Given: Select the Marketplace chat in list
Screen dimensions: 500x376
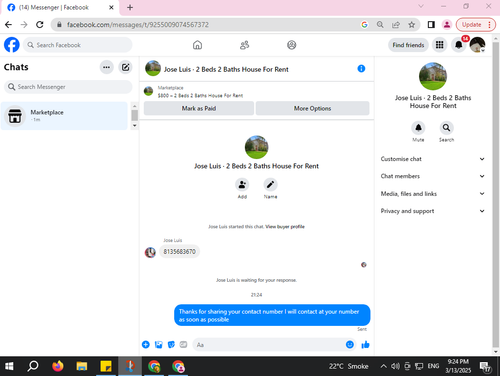Looking at the screenshot, I should tap(64, 116).
